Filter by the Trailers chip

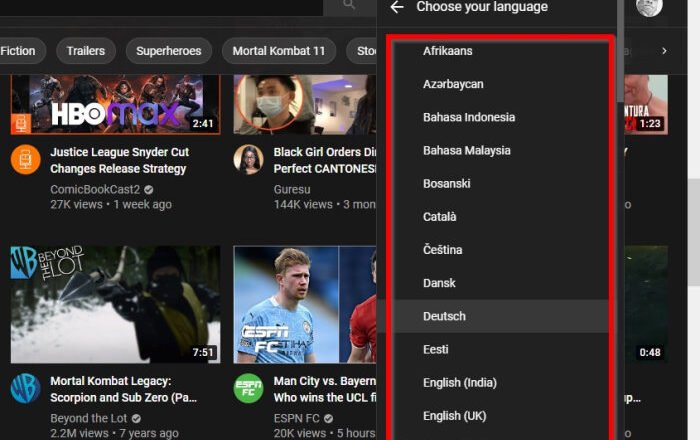[86, 51]
